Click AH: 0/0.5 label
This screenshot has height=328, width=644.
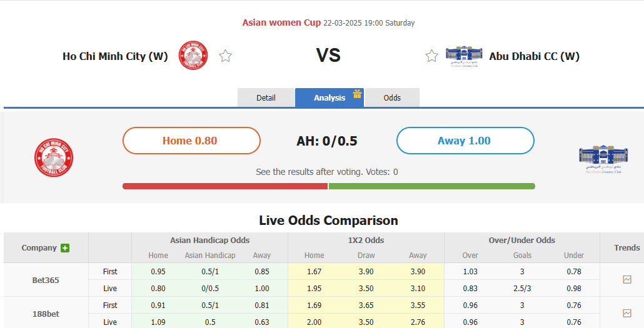pyautogui.click(x=327, y=141)
